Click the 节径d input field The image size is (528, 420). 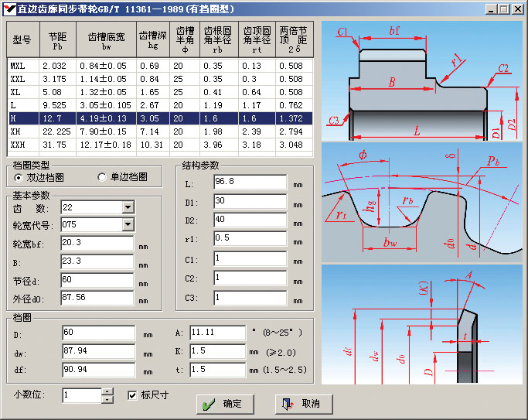(x=97, y=279)
